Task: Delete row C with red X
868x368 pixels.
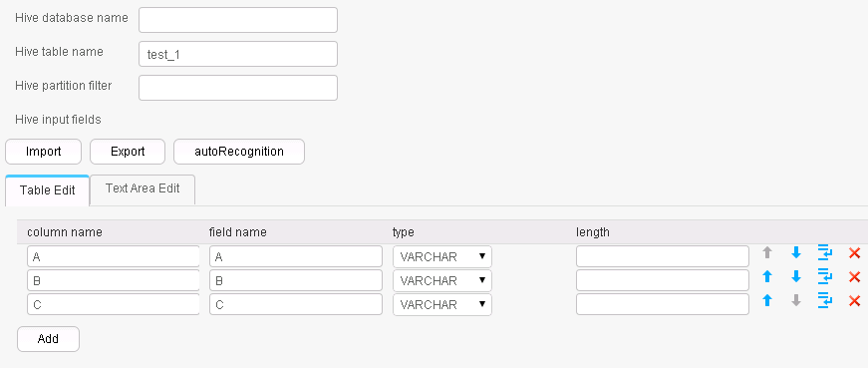Action: (x=854, y=301)
